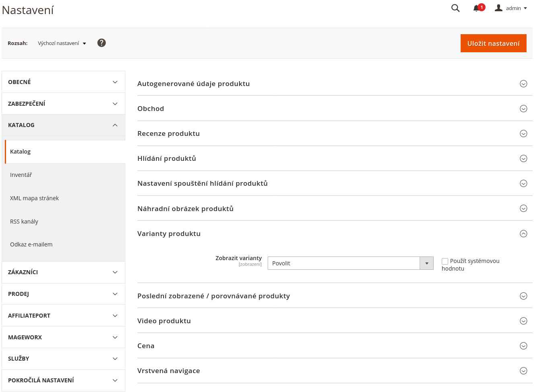Click the Uložit nastavení button
Viewport: 535px width, 392px height.
coord(493,43)
